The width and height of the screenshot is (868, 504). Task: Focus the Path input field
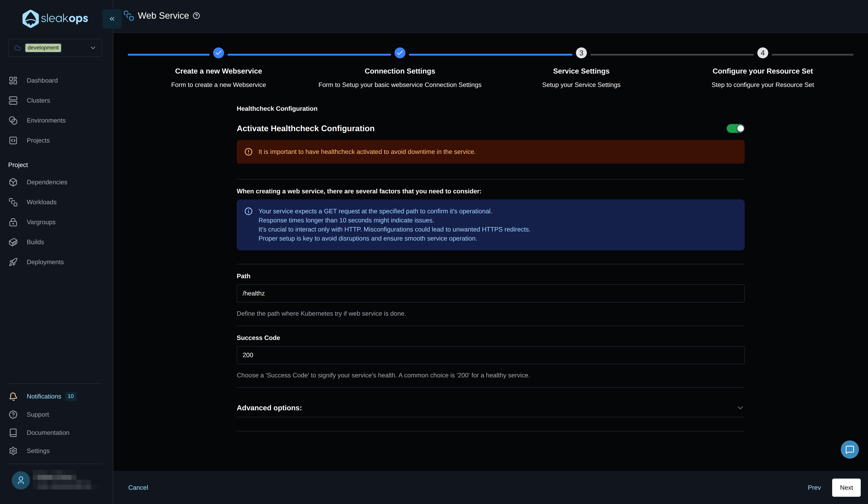490,293
